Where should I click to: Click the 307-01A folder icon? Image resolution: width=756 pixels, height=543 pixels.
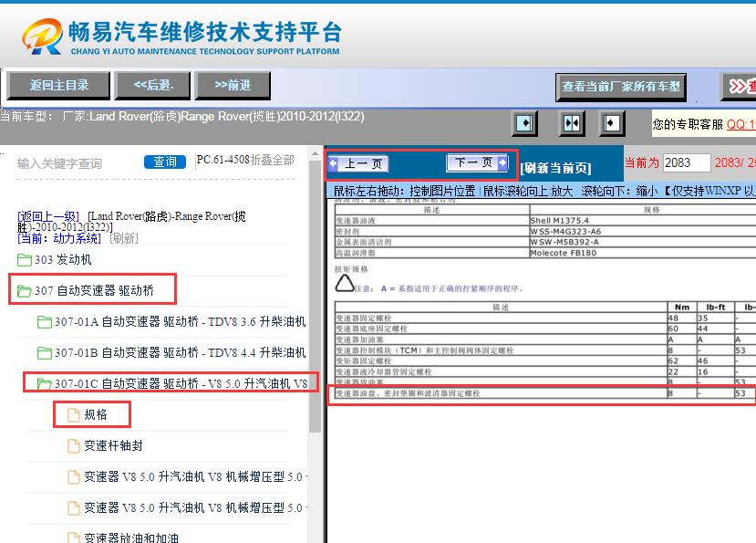pos(45,322)
